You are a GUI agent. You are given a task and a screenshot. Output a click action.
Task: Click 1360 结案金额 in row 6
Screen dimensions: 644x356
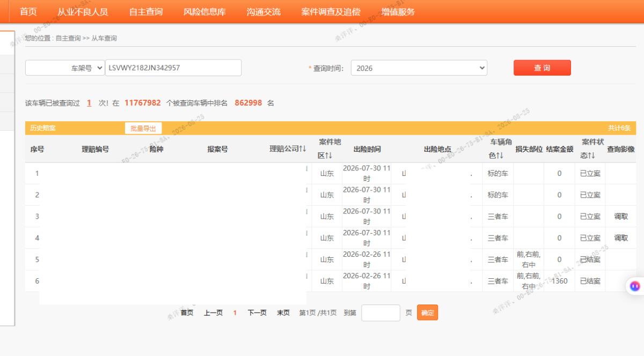[x=559, y=281]
